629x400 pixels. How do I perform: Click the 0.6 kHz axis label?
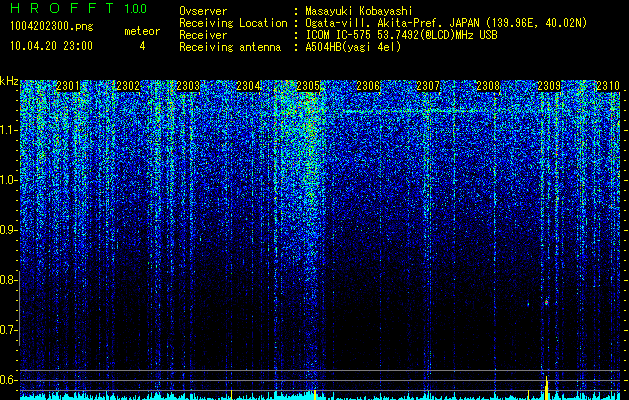coord(9,380)
